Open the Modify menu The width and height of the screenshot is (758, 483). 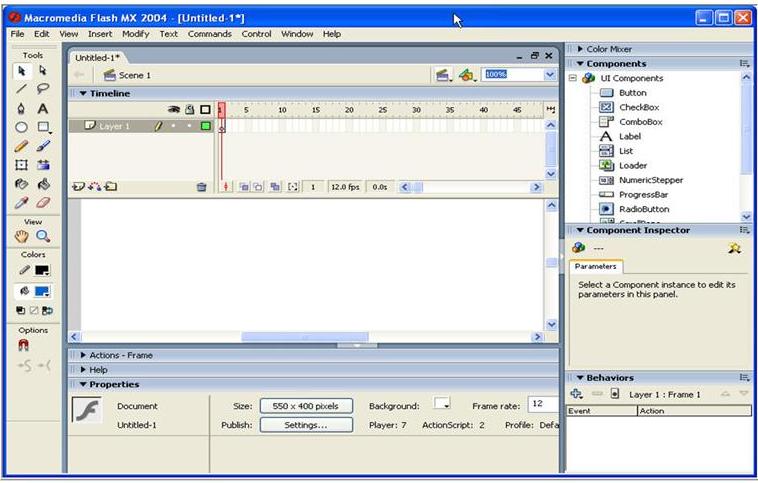tap(135, 34)
